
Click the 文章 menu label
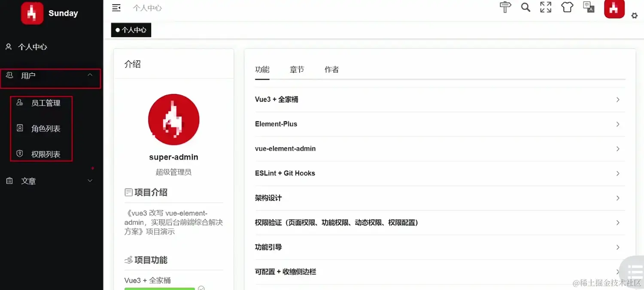click(x=28, y=181)
